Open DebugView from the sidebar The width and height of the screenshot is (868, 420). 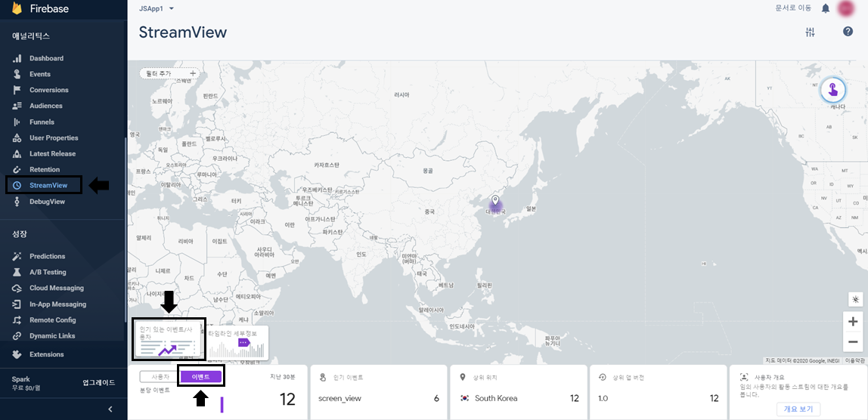(47, 202)
